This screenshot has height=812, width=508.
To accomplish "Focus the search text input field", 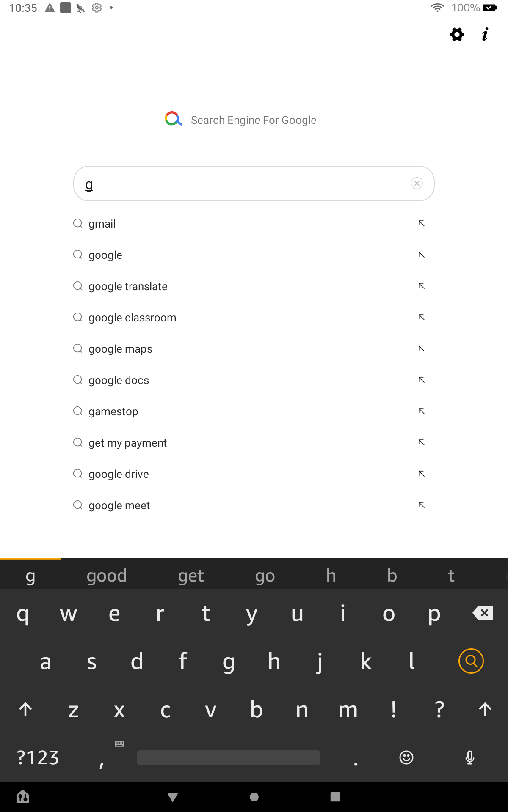I will pyautogui.click(x=246, y=184).
